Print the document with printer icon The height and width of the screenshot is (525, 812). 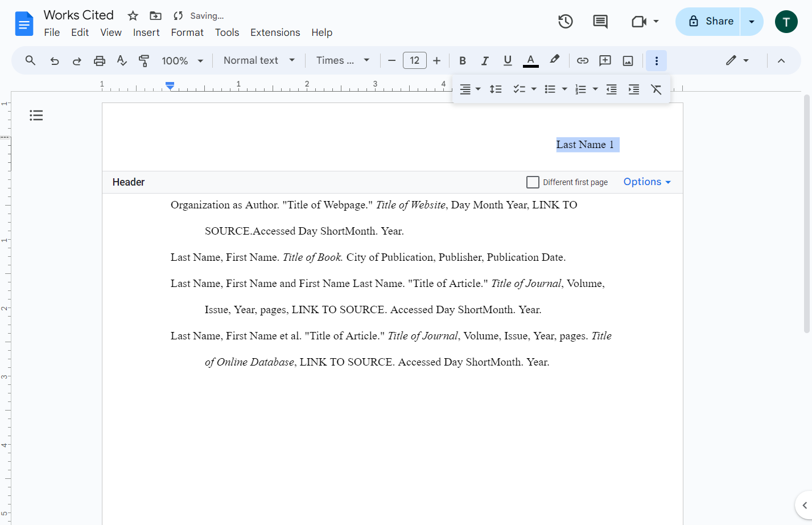(x=100, y=60)
